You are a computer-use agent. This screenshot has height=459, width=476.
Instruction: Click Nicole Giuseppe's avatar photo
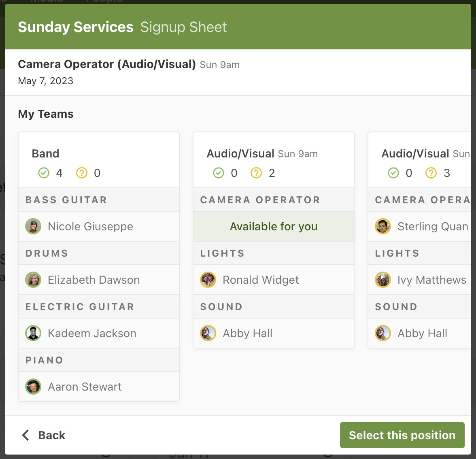pos(33,226)
